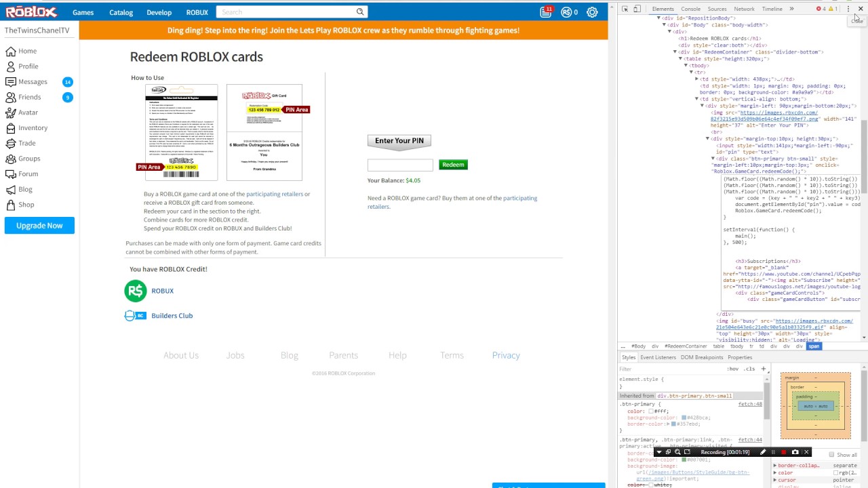Open Avatar in the sidebar
This screenshot has width=868, height=488.
tap(22, 113)
